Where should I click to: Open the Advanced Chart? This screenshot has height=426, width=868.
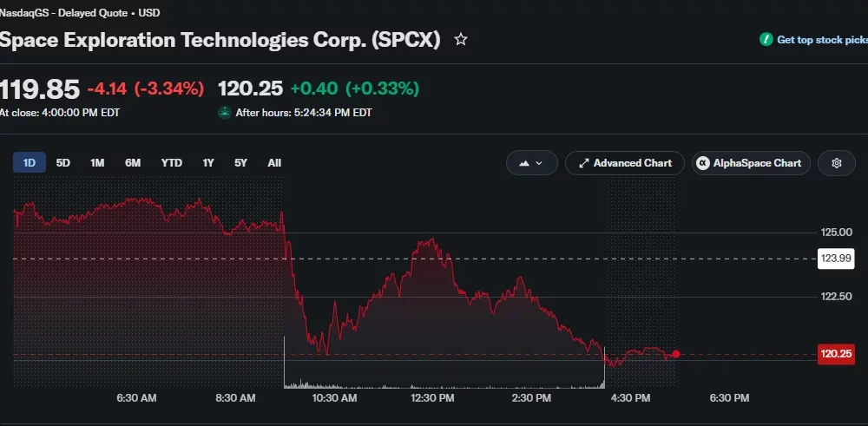click(624, 163)
